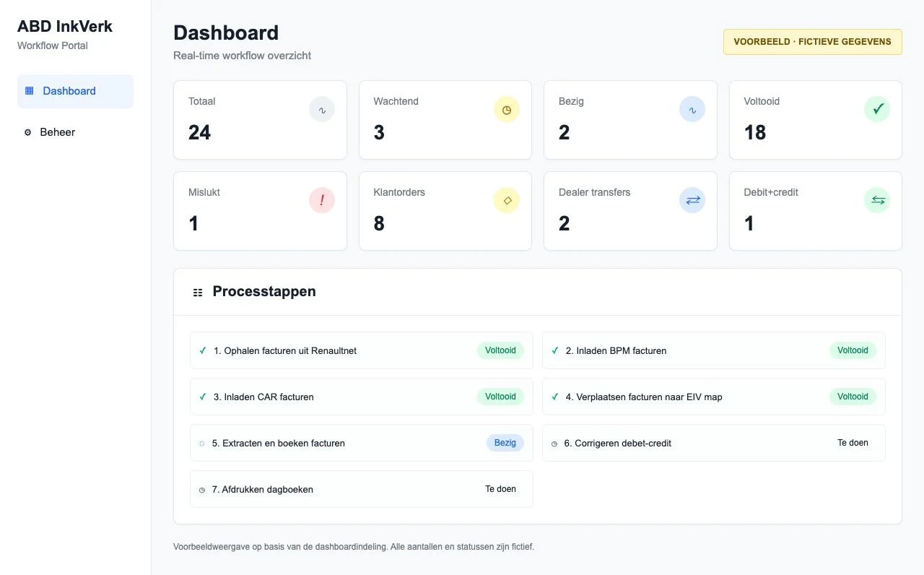The height and width of the screenshot is (575, 924).
Task: Click the Debit+credit swap arrows icon
Action: (x=877, y=201)
